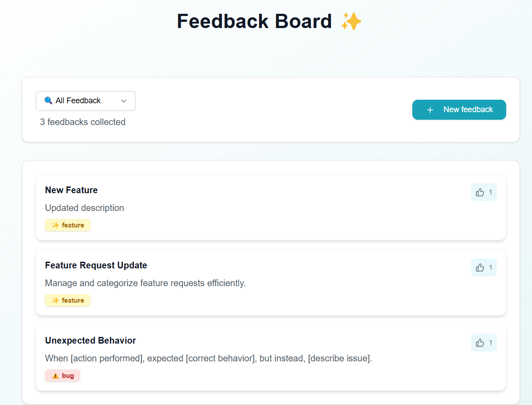The width and height of the screenshot is (532, 405).
Task: Select the Feedback Board page title
Action: [x=254, y=21]
